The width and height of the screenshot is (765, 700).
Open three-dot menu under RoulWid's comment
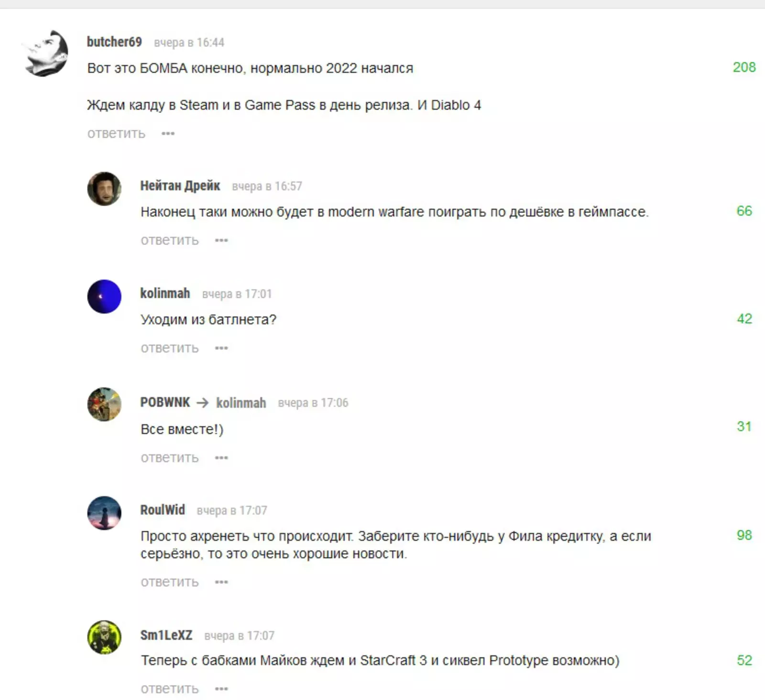click(221, 582)
